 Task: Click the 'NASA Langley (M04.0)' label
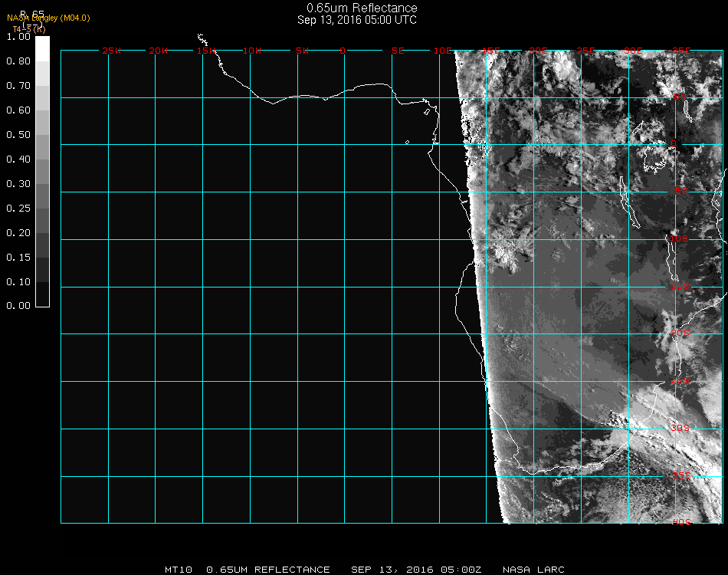pyautogui.click(x=48, y=18)
